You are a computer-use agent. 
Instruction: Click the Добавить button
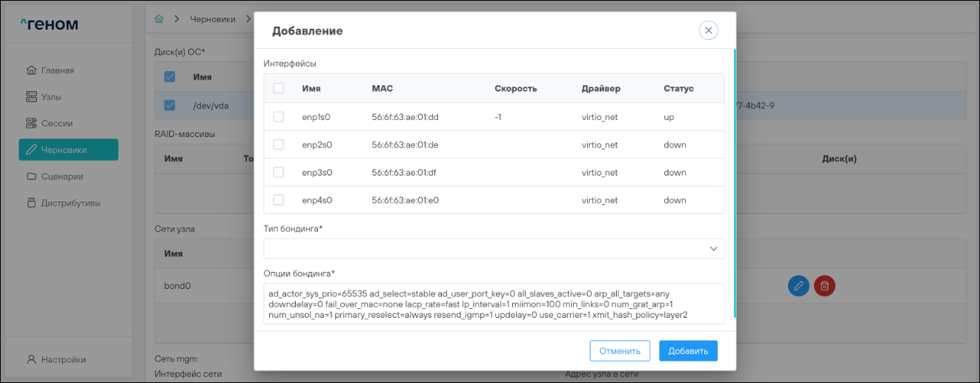688,350
